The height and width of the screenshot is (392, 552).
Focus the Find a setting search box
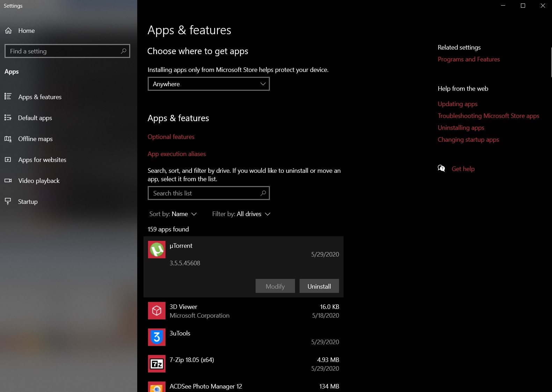64,51
